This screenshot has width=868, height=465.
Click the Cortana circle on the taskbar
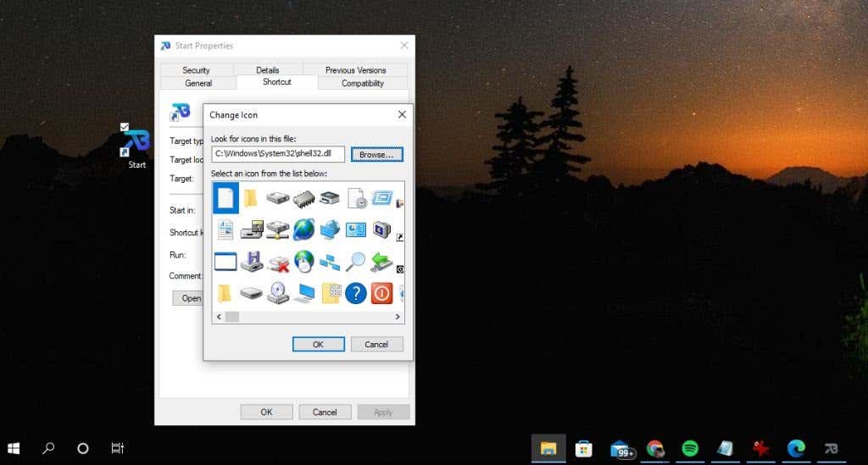[x=83, y=448]
